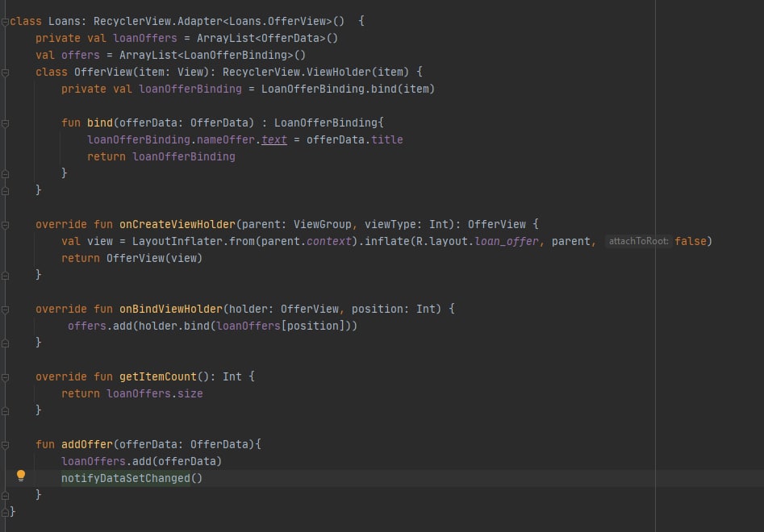Click the onBindViewHolder function name
The image size is (764, 532).
171,309
